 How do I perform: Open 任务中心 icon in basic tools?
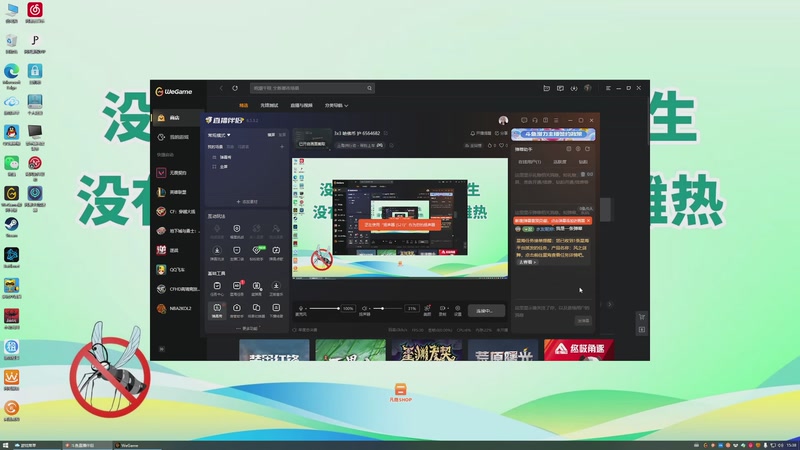tap(217, 288)
